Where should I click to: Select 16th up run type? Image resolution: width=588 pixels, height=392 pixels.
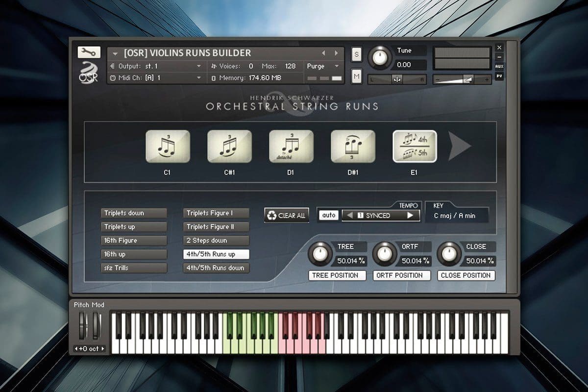tap(134, 254)
